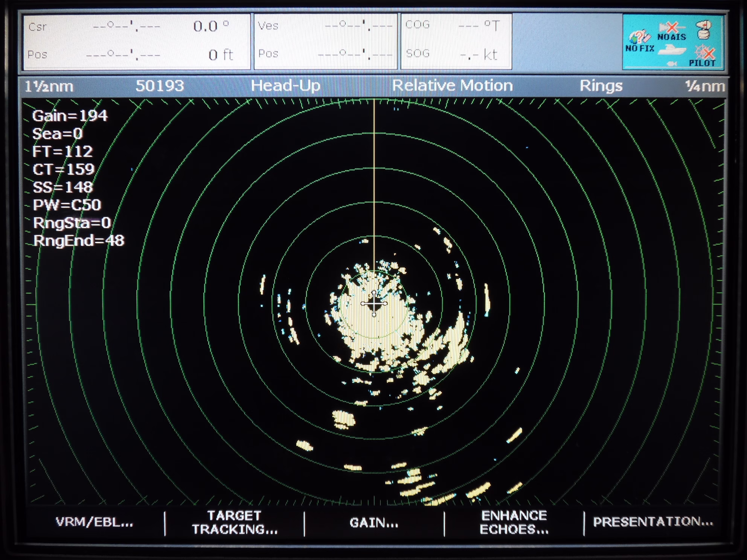Click the small fish icon under boat
747x560 pixels.
(x=672, y=64)
